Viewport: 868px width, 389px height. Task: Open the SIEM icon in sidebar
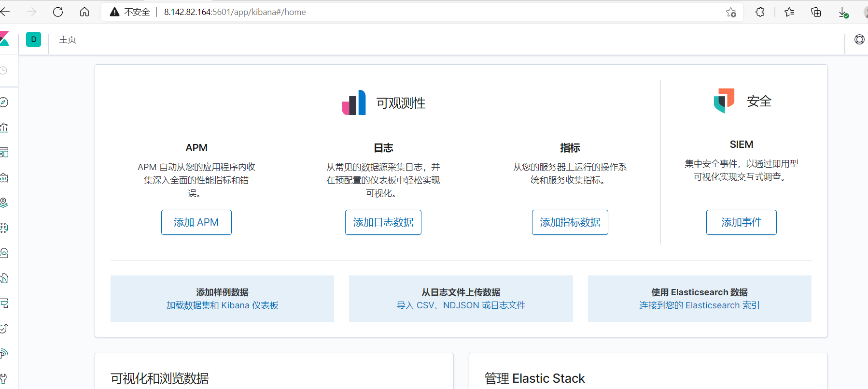pyautogui.click(x=4, y=354)
